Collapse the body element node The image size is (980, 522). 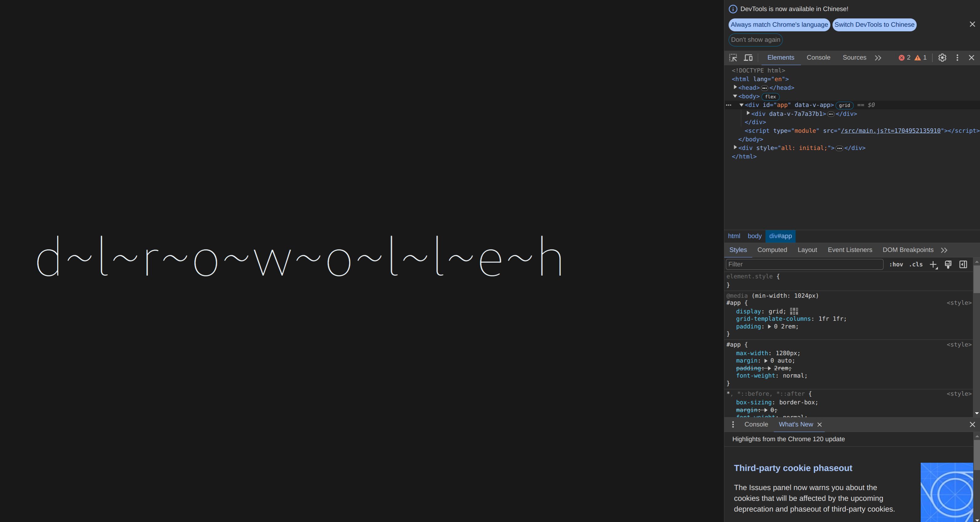click(x=735, y=96)
